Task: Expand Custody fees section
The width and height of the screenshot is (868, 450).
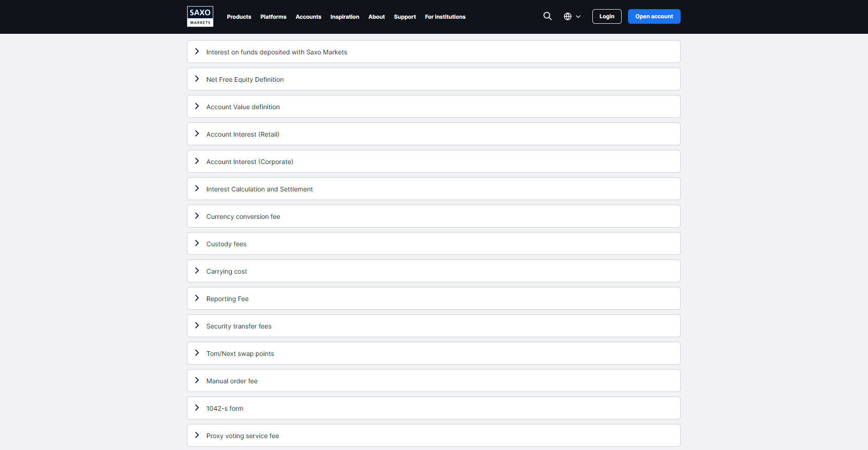Action: point(433,244)
